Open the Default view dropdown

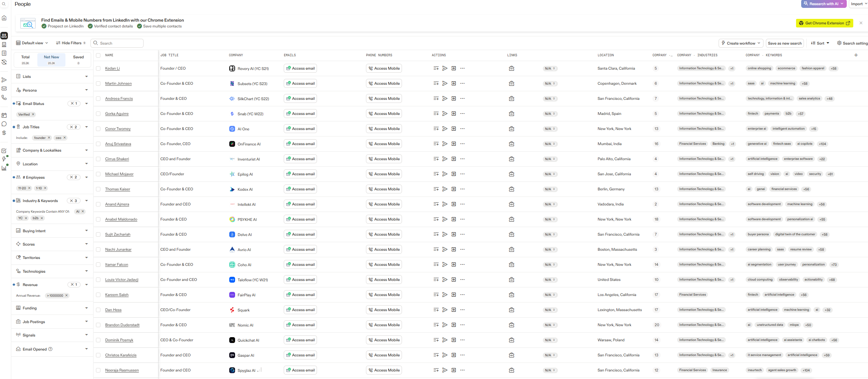tap(32, 43)
